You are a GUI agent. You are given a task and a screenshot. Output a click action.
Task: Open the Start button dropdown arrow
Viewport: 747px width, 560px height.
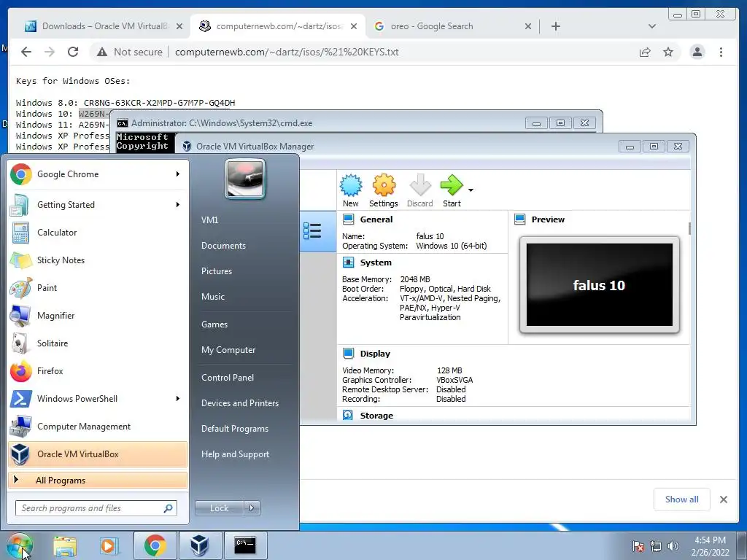[471, 190]
